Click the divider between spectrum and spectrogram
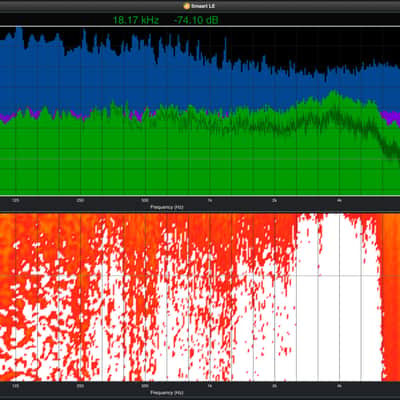Image resolution: width=400 pixels, height=400 pixels. 200,212
